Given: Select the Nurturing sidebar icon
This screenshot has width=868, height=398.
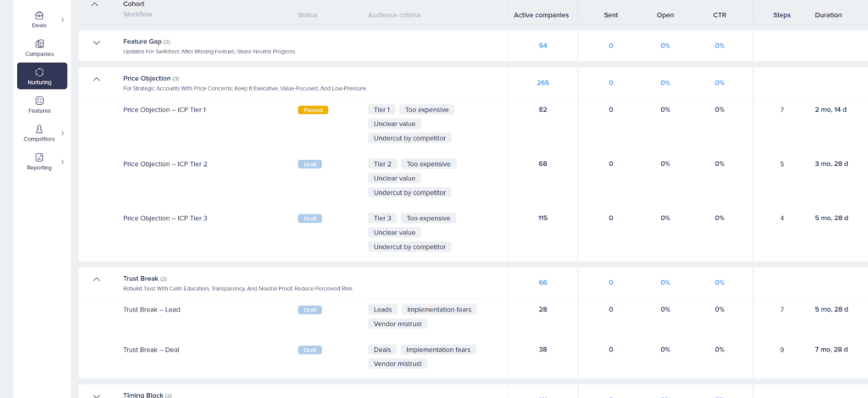Looking at the screenshot, I should click(x=40, y=76).
